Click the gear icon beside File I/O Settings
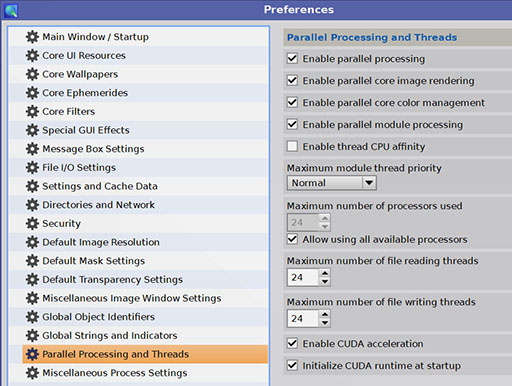 coord(32,167)
